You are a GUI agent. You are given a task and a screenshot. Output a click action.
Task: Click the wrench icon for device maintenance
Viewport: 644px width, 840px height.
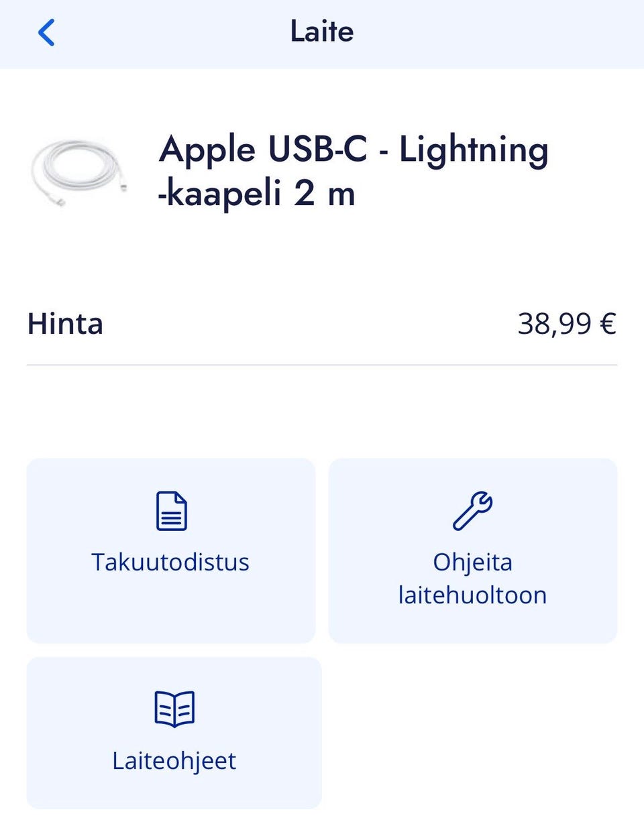pyautogui.click(x=472, y=511)
